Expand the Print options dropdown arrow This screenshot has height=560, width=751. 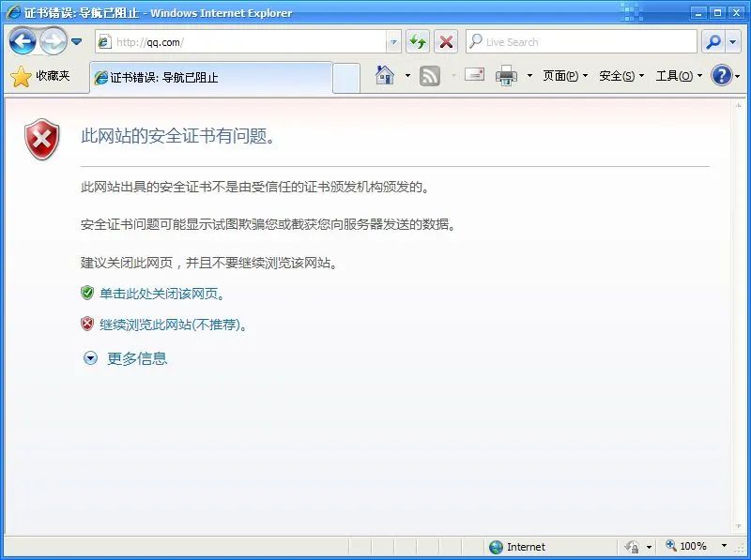pos(529,76)
